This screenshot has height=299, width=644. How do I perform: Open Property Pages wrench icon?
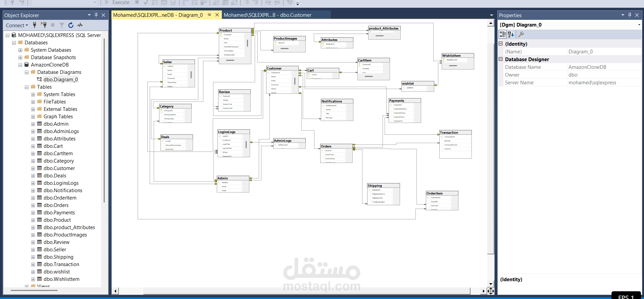pos(521,34)
